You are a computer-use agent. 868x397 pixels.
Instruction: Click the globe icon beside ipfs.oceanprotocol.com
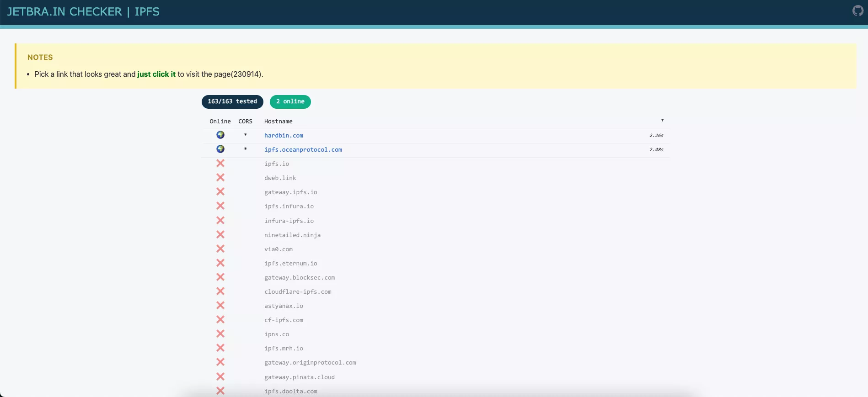click(220, 149)
